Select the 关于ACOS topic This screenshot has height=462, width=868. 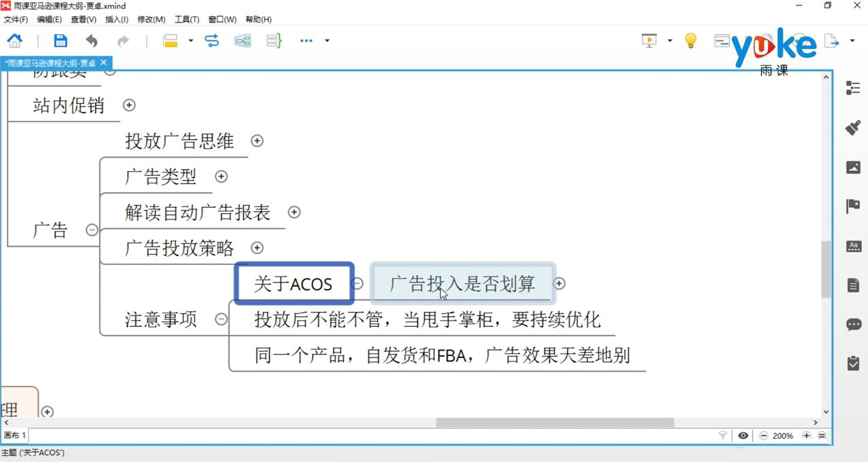[293, 283]
